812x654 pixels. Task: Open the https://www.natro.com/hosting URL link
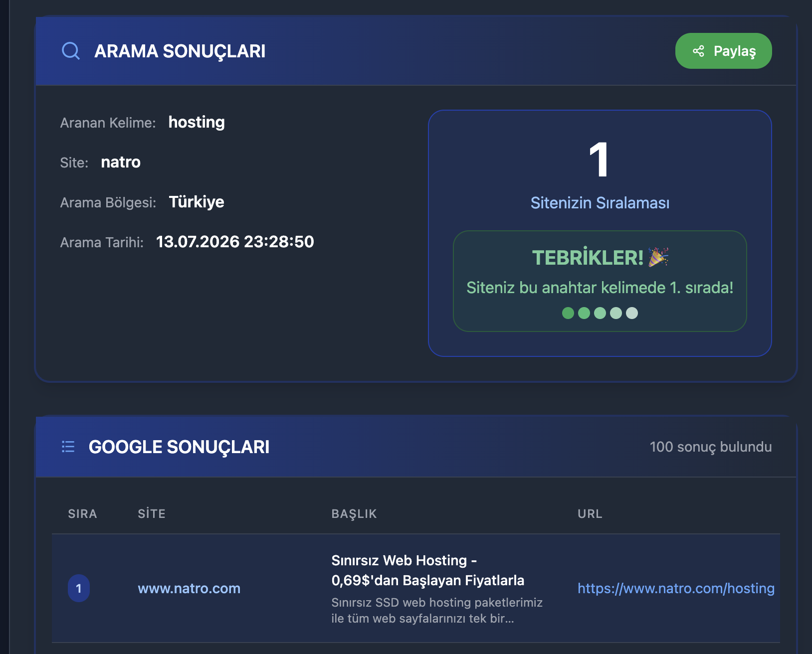click(676, 588)
